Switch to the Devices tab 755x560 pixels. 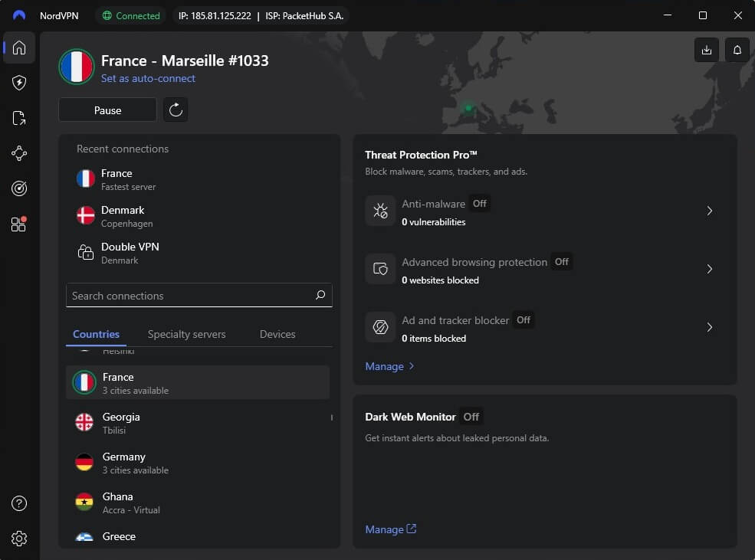277,334
